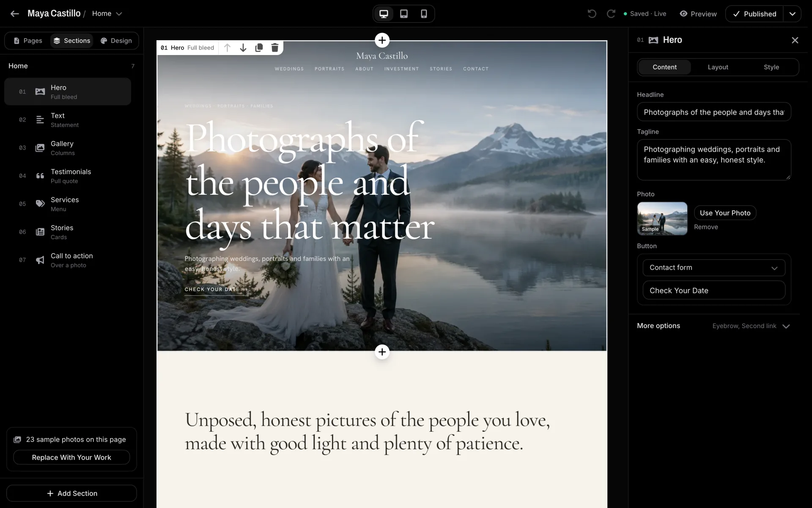Select the Text Statement section
The image size is (812, 508).
[68, 120]
